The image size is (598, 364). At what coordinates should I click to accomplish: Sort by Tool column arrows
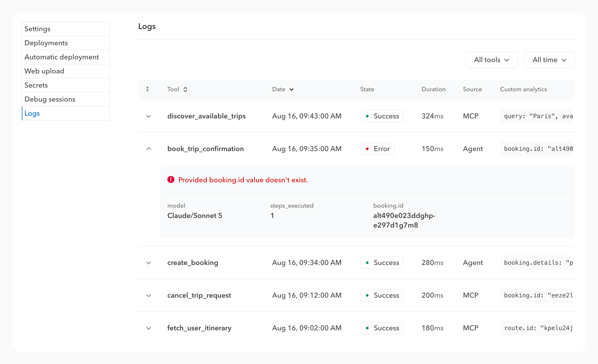tap(185, 89)
